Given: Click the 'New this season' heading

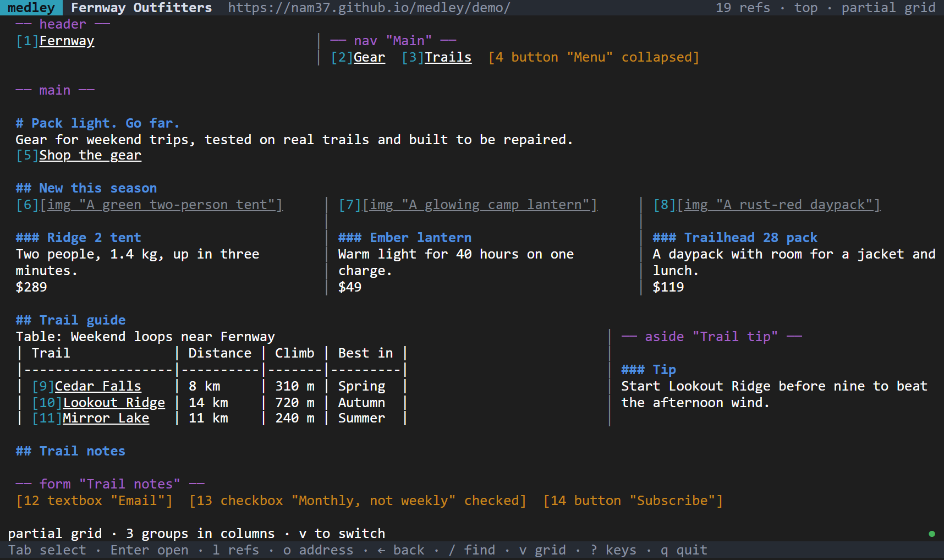Looking at the screenshot, I should click(86, 188).
